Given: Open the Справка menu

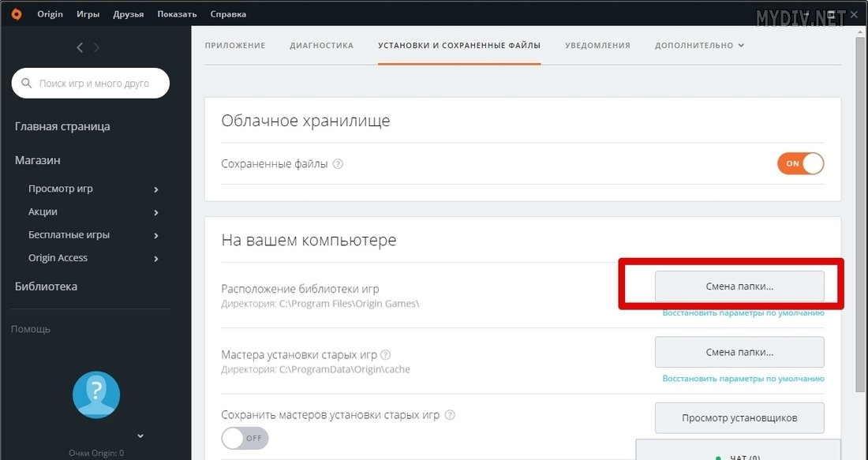Looking at the screenshot, I should 228,14.
